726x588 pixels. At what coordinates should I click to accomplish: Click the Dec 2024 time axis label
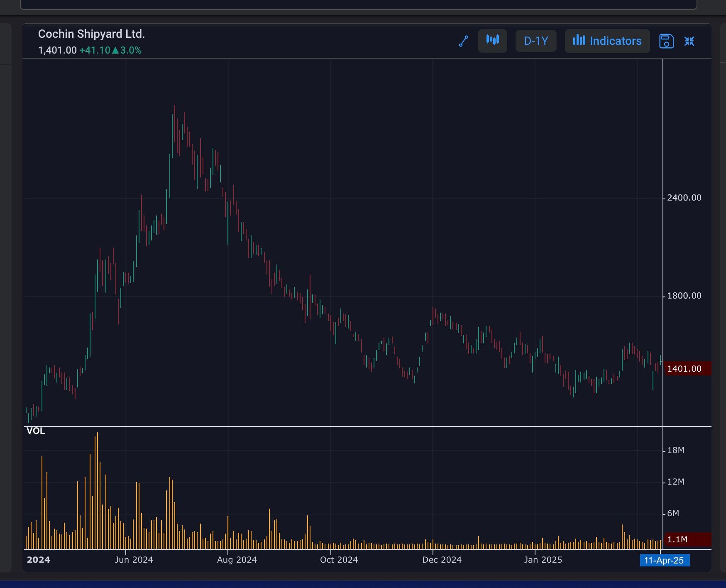point(442,560)
